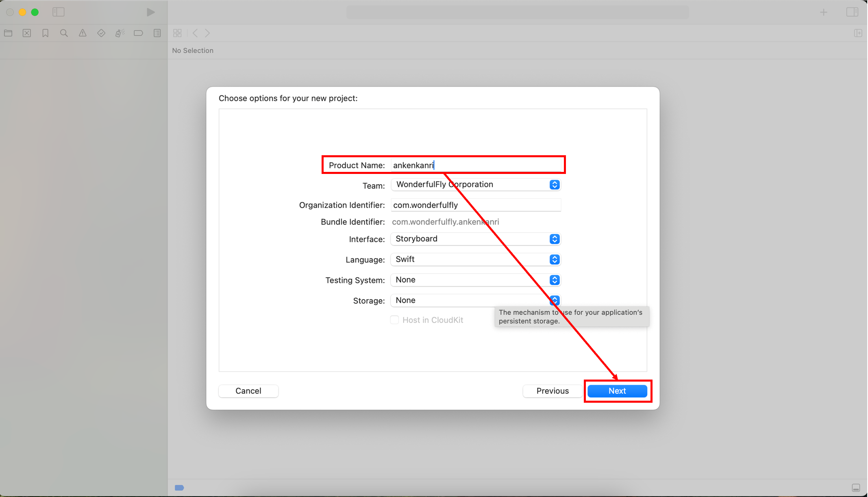The height and width of the screenshot is (497, 868).
Task: Click the yellow minimize window button
Action: pyautogui.click(x=22, y=12)
